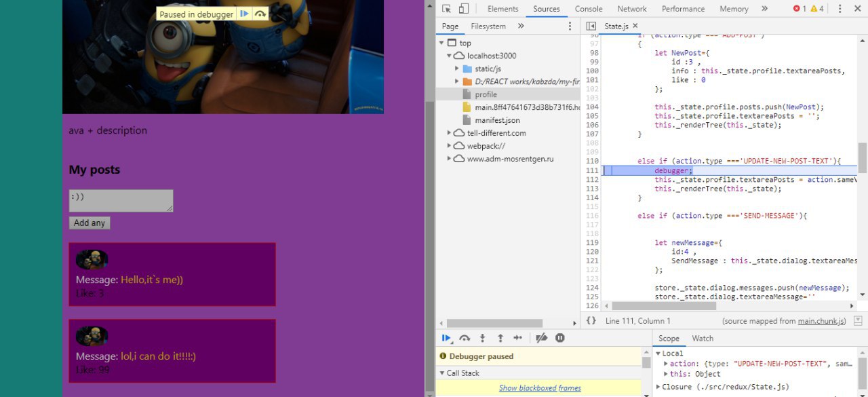Click the Debugger paused status message

pyautogui.click(x=481, y=356)
